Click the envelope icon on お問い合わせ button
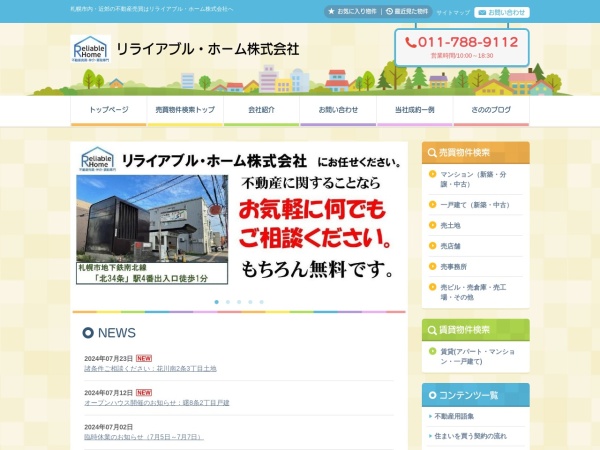Image resolution: width=600 pixels, height=450 pixels. click(x=482, y=13)
